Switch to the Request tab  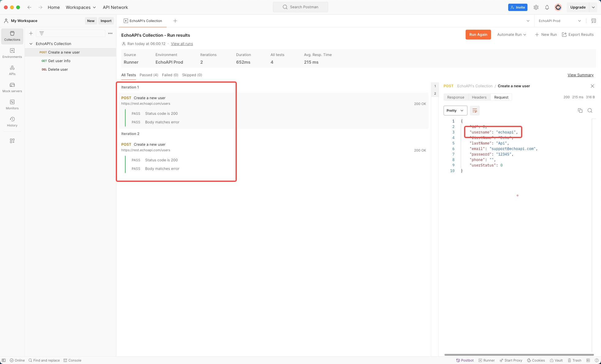click(501, 97)
